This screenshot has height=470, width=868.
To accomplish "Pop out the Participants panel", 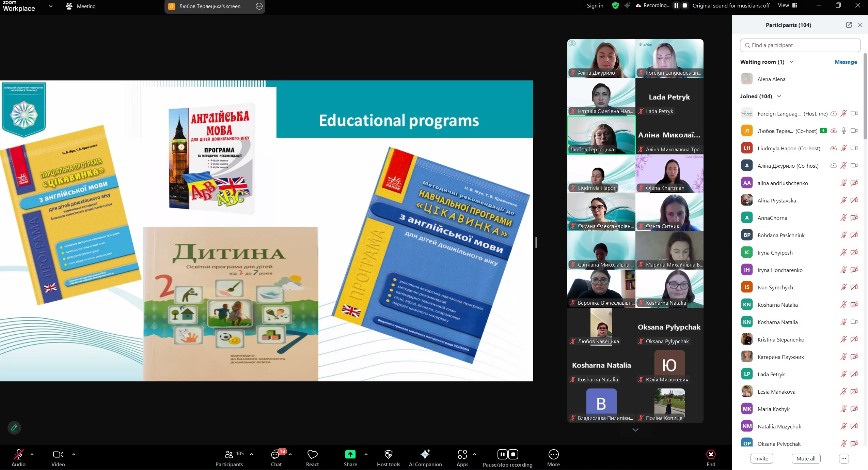I will tap(849, 25).
